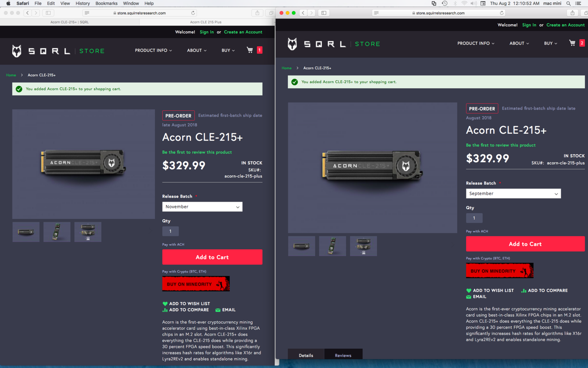Open September Release Batch dropdown in right window
This screenshot has height=368, width=588.
click(x=513, y=194)
